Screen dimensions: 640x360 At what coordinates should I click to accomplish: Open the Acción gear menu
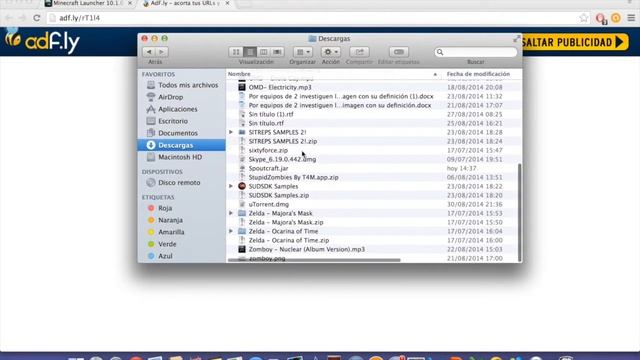(x=331, y=52)
